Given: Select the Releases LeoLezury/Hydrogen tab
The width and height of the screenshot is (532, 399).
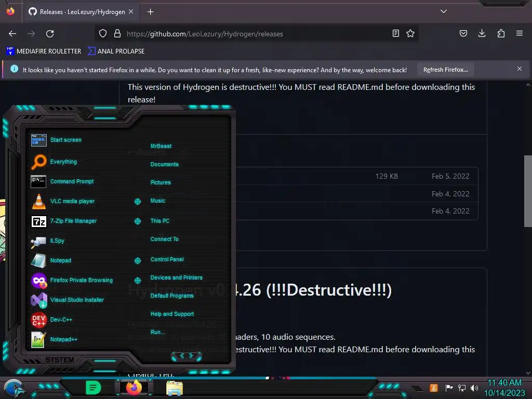Looking at the screenshot, I should pos(81,12).
